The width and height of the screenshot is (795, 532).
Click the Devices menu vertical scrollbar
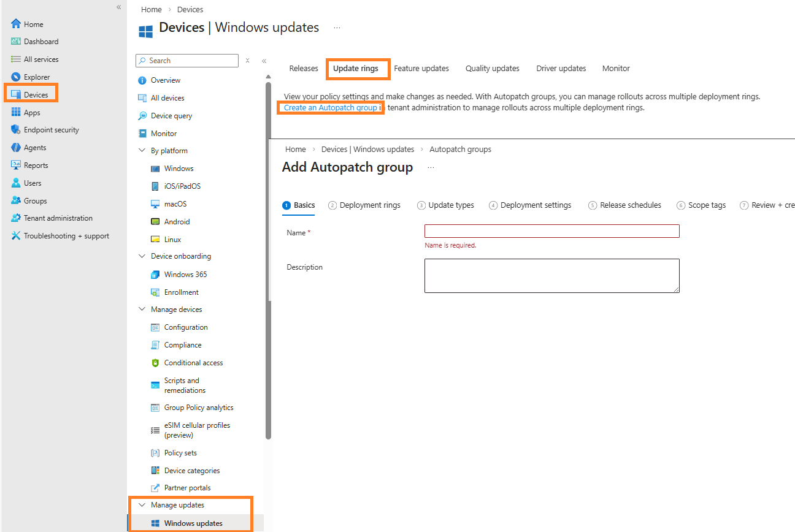tap(268, 260)
